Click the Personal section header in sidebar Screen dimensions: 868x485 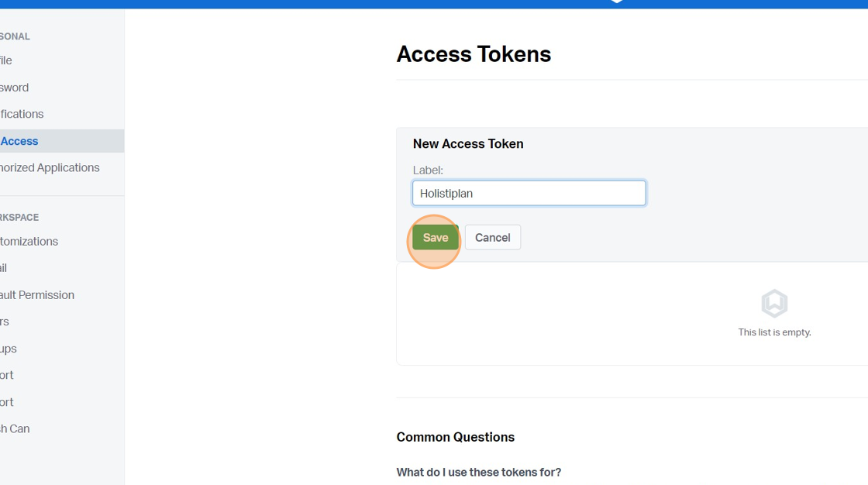tap(15, 36)
